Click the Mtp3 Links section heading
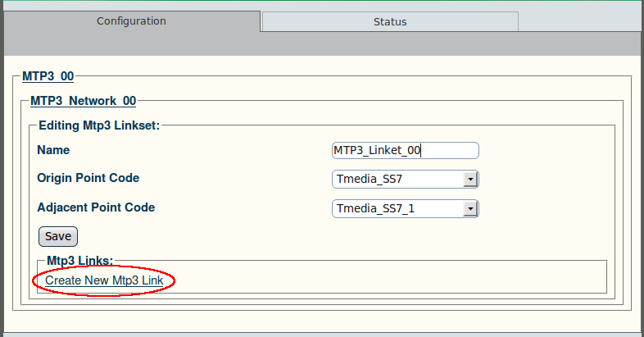644x337 pixels. click(x=79, y=261)
